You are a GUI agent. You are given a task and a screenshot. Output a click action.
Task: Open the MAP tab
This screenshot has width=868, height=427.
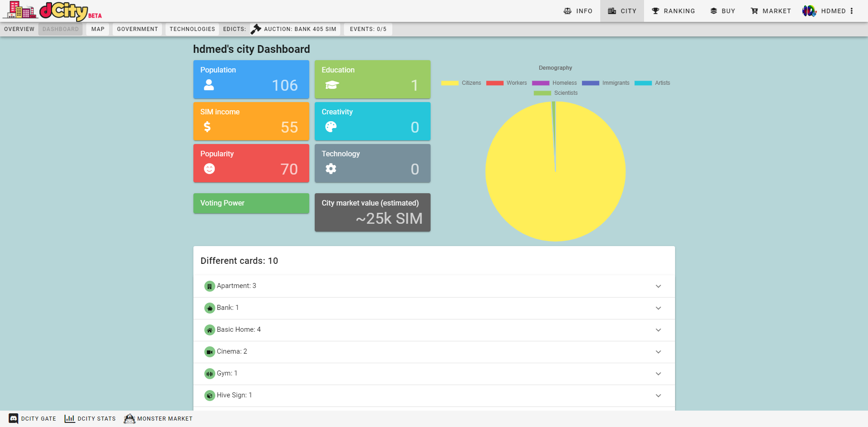coord(98,29)
